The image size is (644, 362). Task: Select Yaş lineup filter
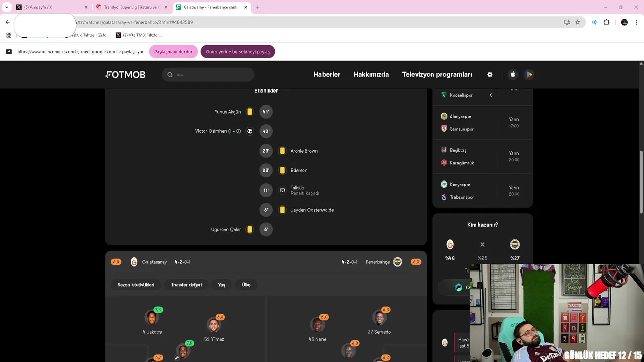pyautogui.click(x=221, y=285)
